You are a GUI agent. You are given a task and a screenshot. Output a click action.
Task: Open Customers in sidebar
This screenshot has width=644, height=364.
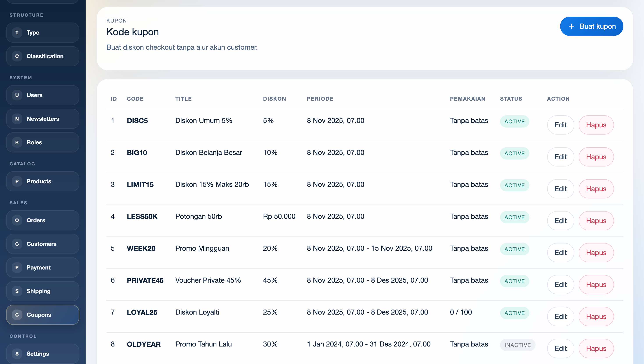pos(42,244)
